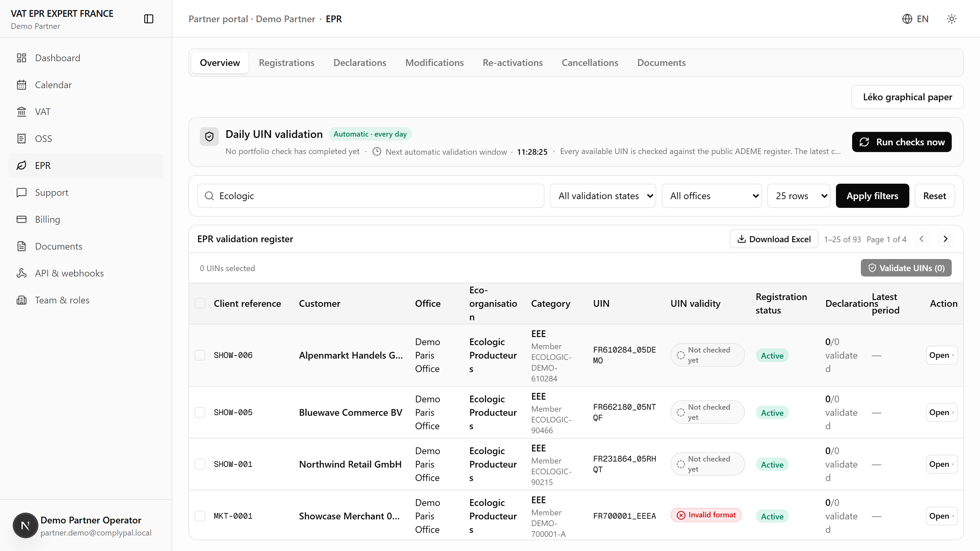
Task: Switch to the Documents tab
Action: 662,63
